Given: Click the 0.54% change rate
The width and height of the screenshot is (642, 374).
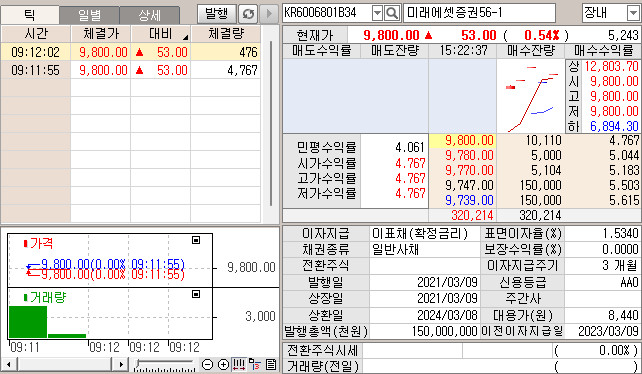Looking at the screenshot, I should point(542,35).
